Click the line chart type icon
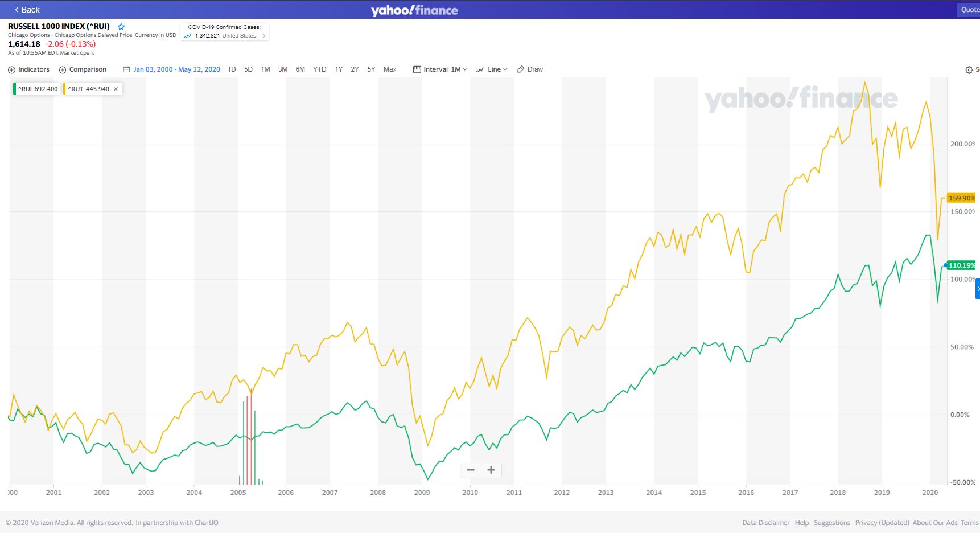This screenshot has height=533, width=980. [480, 69]
